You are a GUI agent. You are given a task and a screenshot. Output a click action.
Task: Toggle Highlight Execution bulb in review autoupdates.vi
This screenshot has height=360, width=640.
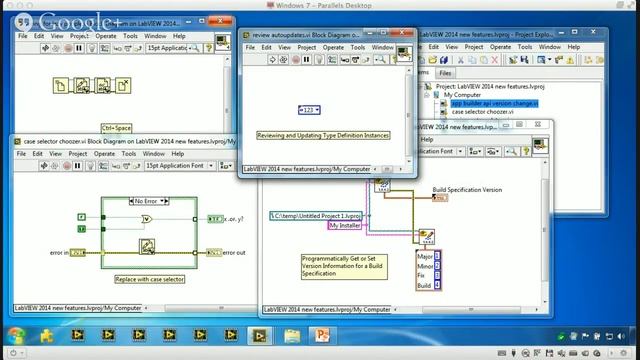point(320,60)
